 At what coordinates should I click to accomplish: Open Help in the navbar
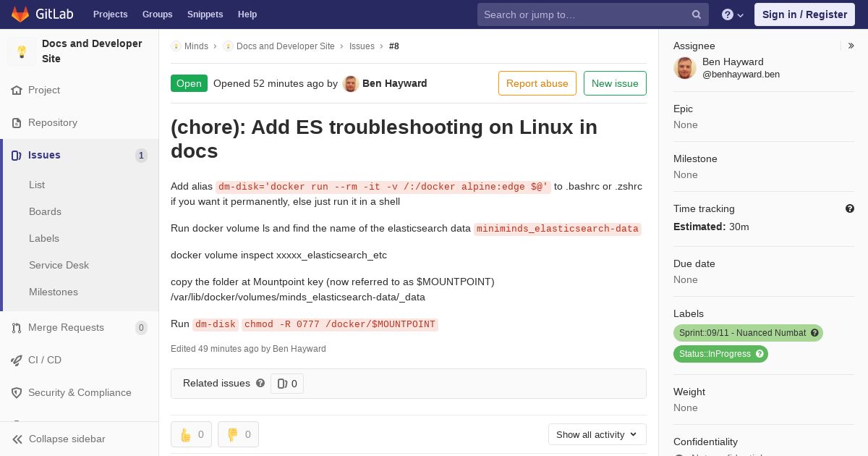point(247,14)
